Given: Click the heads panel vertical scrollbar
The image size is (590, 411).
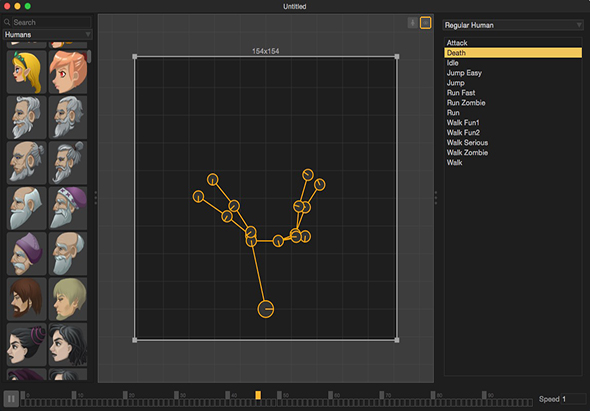Looking at the screenshot, I should [x=89, y=56].
